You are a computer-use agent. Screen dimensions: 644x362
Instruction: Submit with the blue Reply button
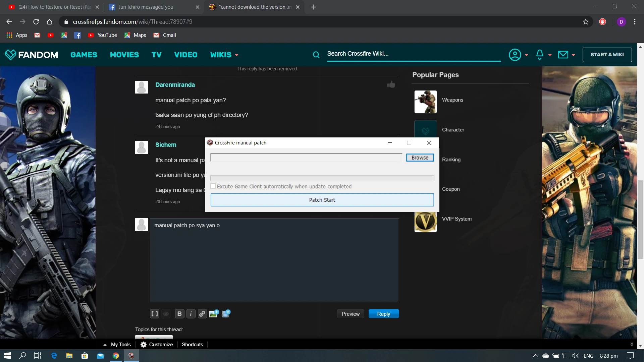pyautogui.click(x=383, y=314)
